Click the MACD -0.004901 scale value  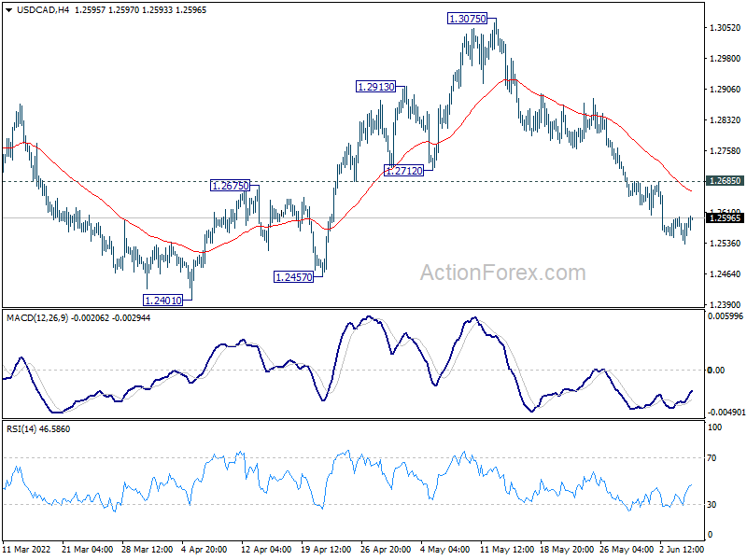[726, 412]
